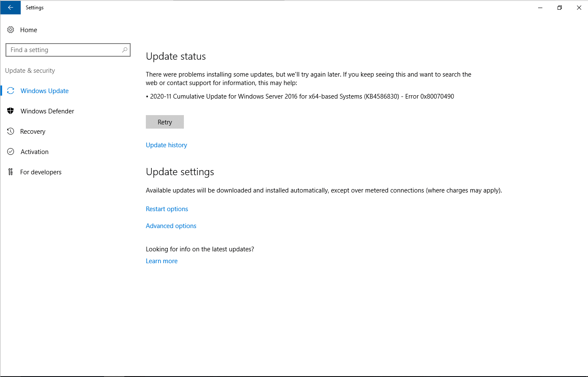Switch to For developers settings
This screenshot has width=588, height=377.
click(41, 172)
